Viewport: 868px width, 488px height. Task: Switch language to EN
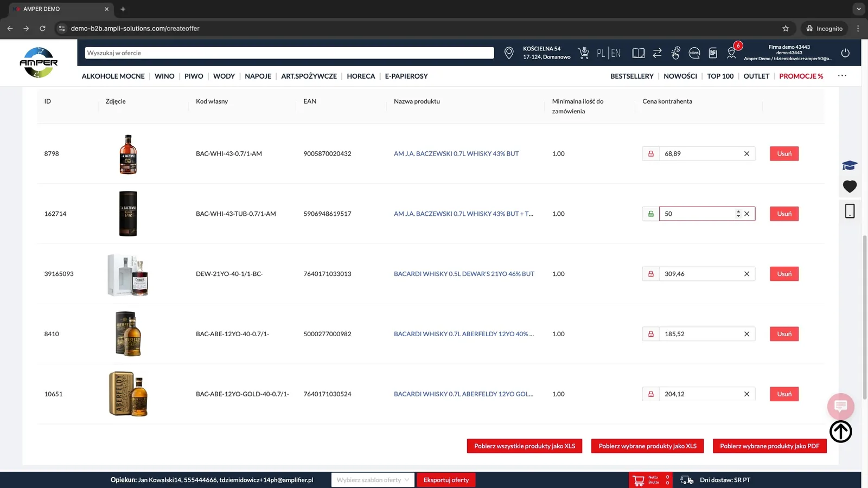click(x=616, y=53)
